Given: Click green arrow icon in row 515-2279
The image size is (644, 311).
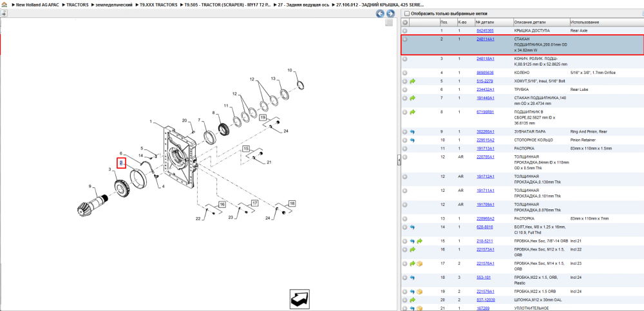Looking at the screenshot, I should point(412,81).
